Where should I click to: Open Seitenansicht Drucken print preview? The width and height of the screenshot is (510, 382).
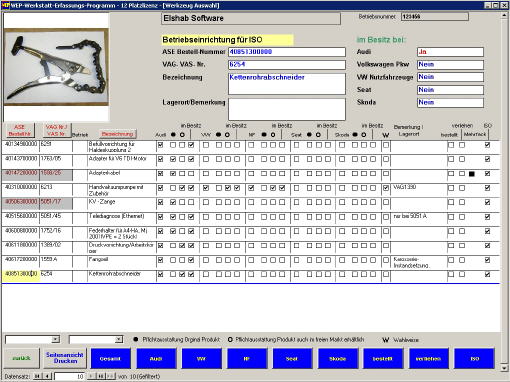(65, 358)
